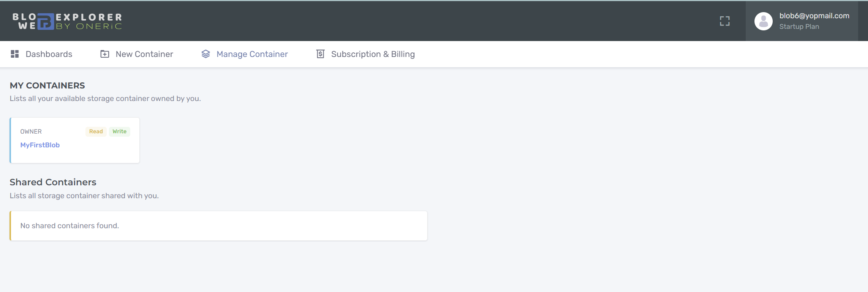
Task: Open the Dashboards menu item
Action: pyautogui.click(x=41, y=54)
